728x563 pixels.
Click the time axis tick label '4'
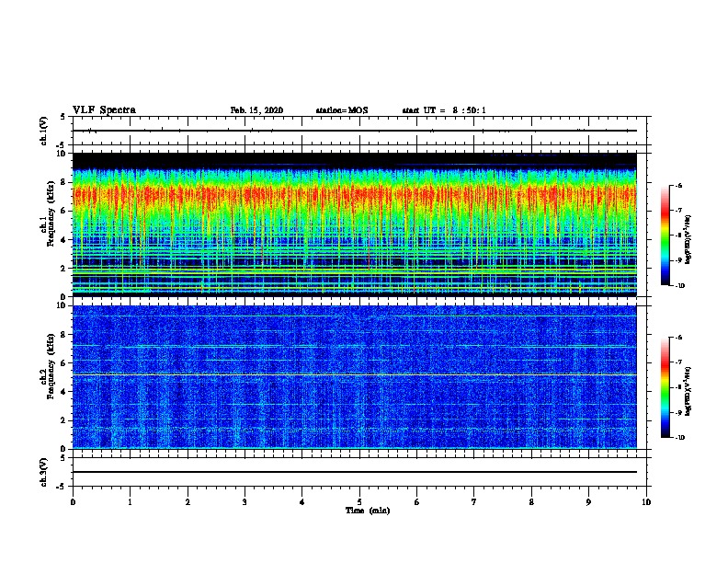(302, 502)
